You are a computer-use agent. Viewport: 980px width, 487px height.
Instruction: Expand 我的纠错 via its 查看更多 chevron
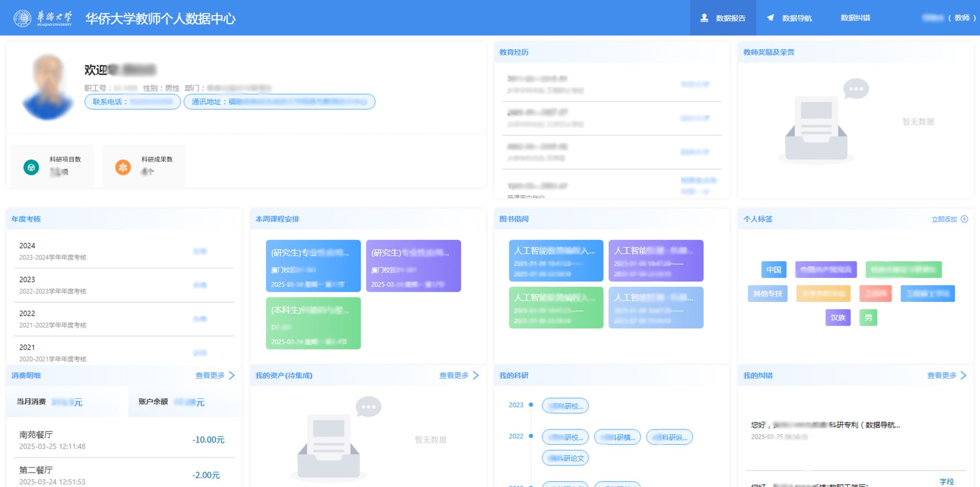tap(964, 376)
